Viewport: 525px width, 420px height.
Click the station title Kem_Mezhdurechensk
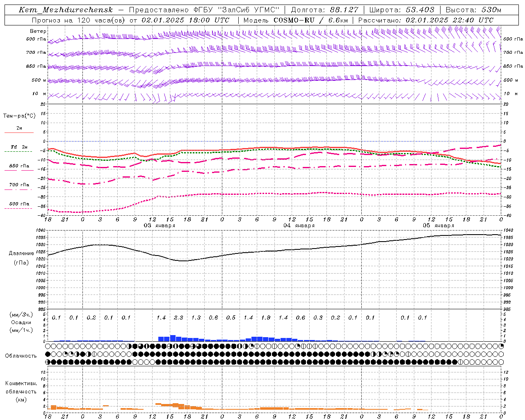[x=66, y=10]
